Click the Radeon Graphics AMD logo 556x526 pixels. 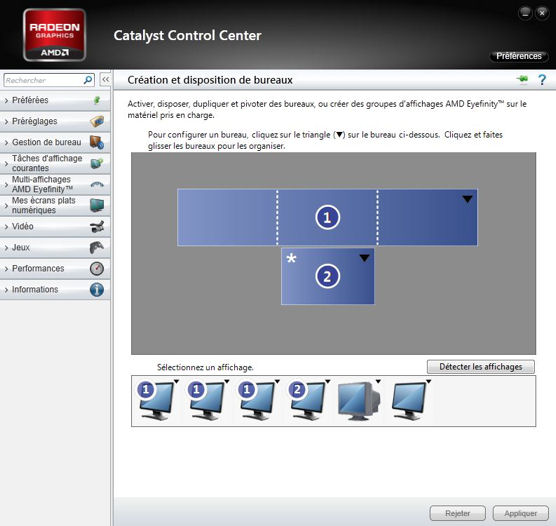coord(55,35)
